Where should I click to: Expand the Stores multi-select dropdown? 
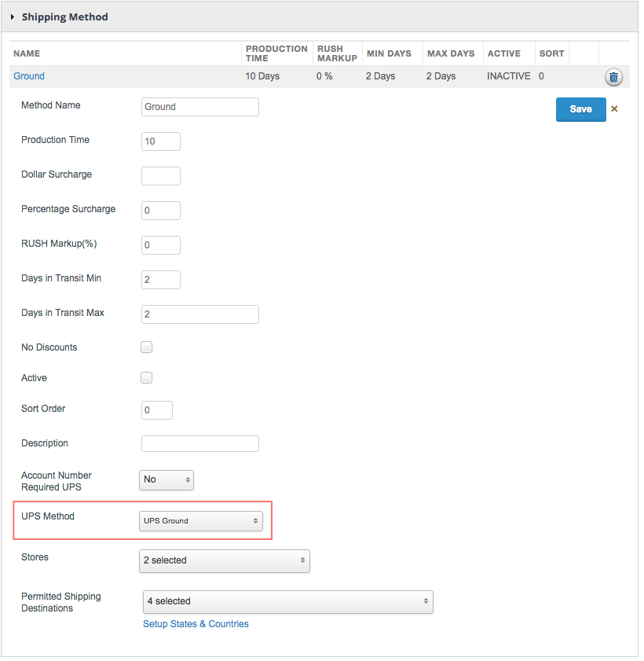224,560
